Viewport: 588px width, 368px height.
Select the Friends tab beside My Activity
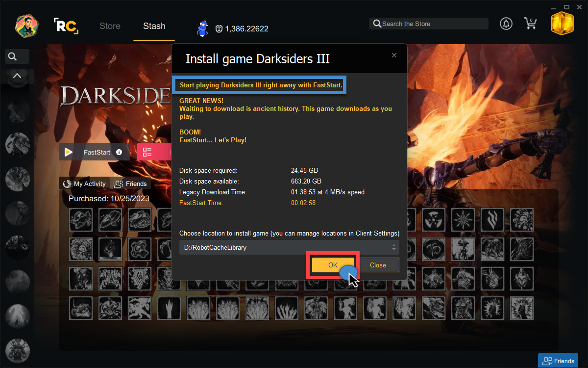[130, 184]
